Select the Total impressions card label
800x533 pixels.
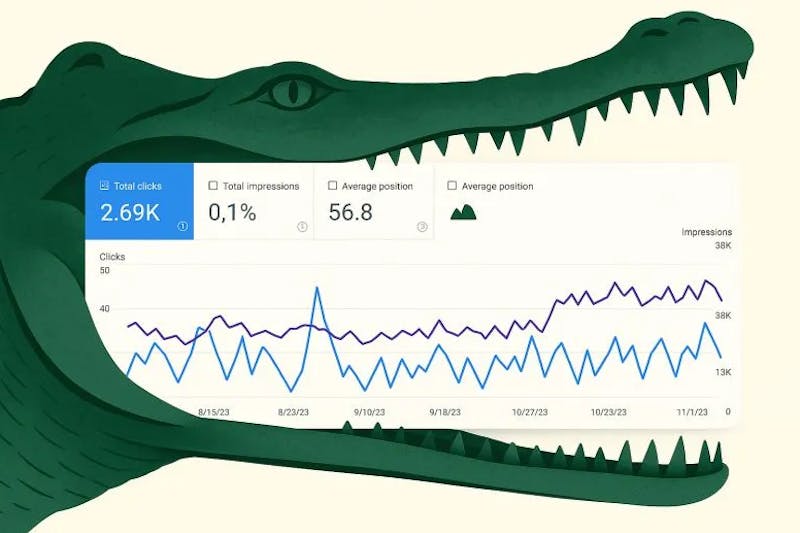click(261, 186)
